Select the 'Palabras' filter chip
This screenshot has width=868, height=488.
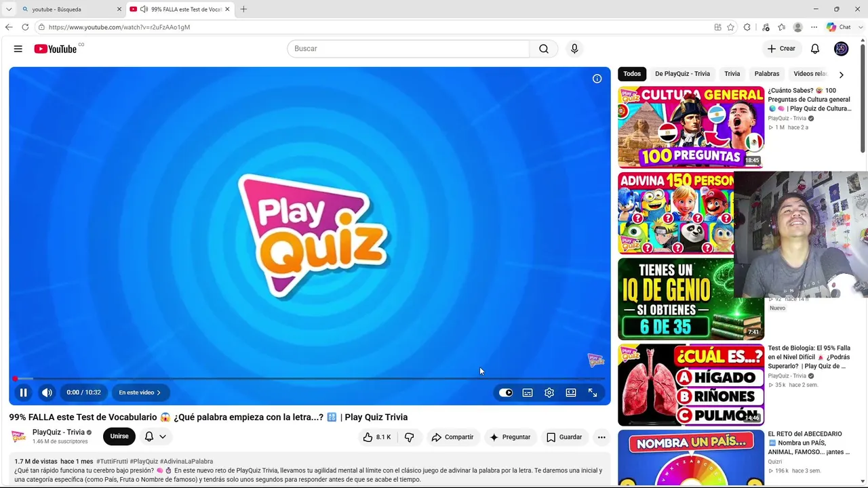(x=767, y=74)
